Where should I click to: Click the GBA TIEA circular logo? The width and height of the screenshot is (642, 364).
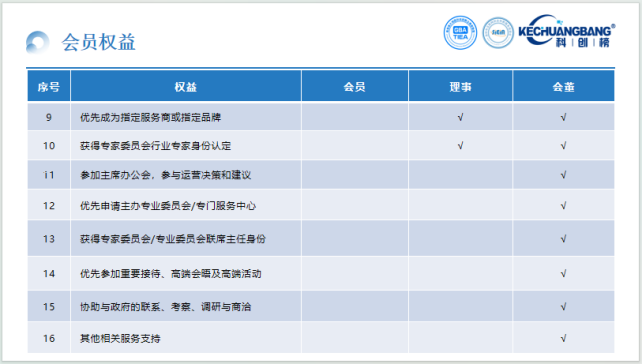460,33
